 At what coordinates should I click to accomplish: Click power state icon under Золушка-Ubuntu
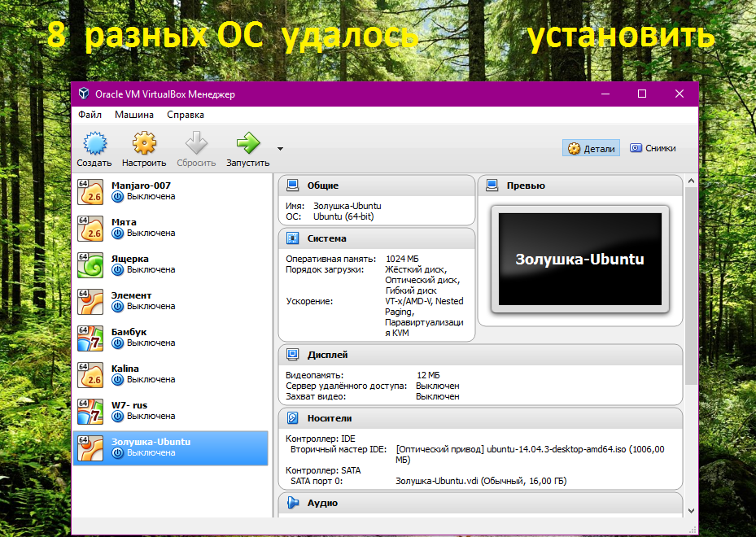click(x=118, y=453)
